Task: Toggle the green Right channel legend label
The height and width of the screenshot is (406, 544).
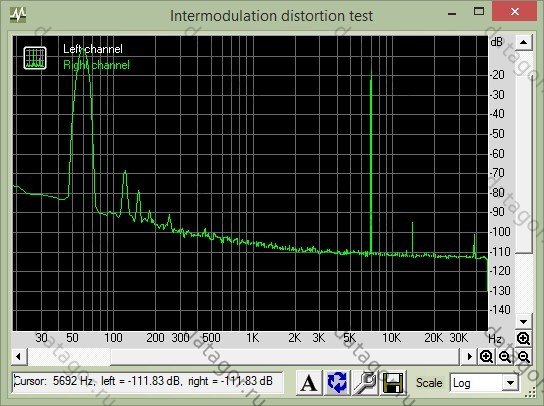Action: click(96, 65)
